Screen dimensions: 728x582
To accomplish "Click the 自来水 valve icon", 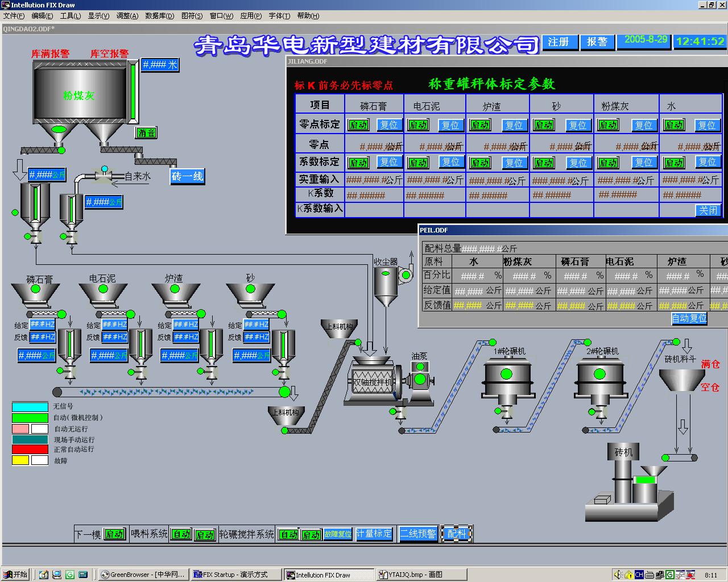I will coord(104,176).
